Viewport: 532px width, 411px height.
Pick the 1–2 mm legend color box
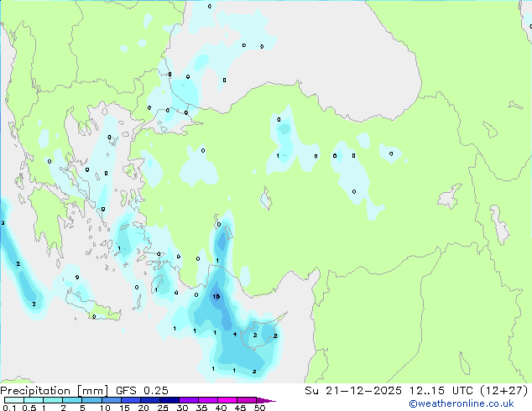coord(53,400)
